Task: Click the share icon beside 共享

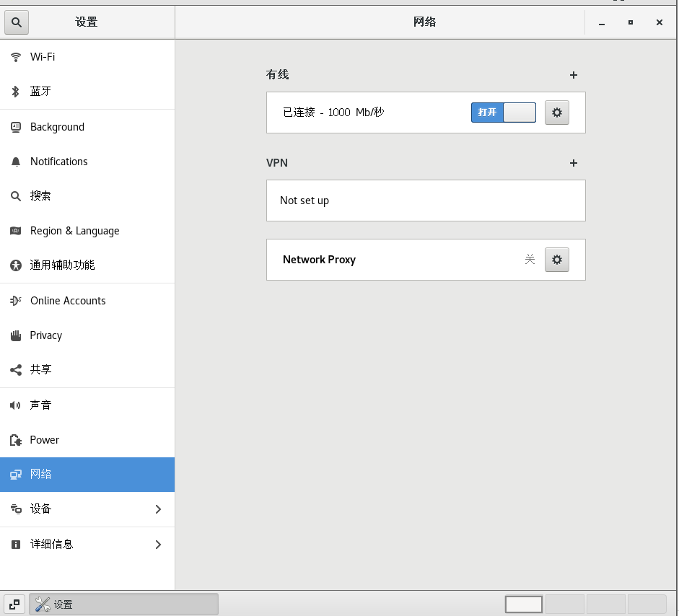Action: 16,370
